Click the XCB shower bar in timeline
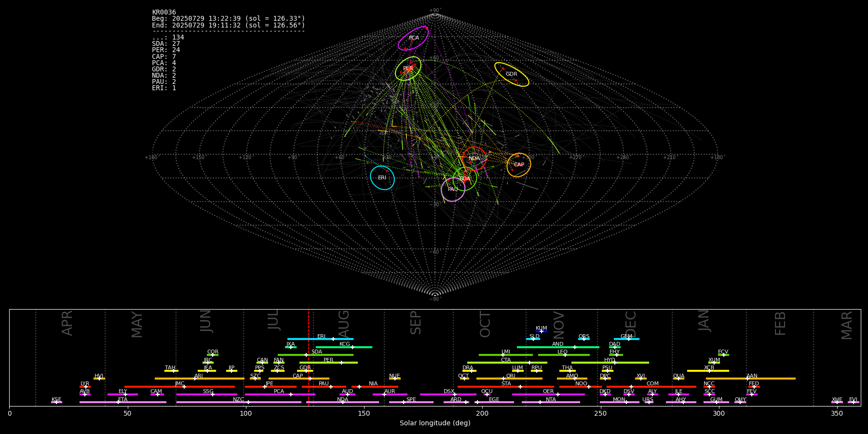 (x=708, y=371)
